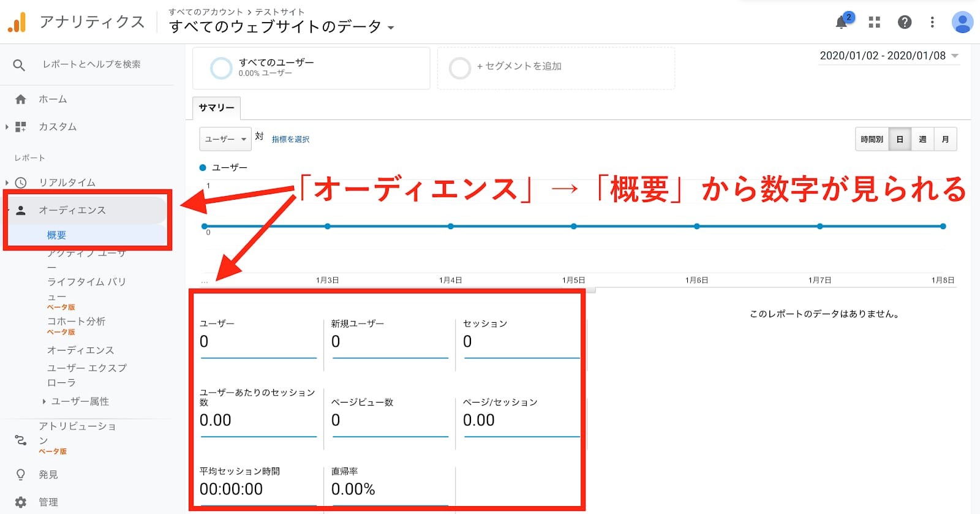This screenshot has height=514, width=980.
Task: Click the Customization dashboard icon
Action: click(21, 127)
